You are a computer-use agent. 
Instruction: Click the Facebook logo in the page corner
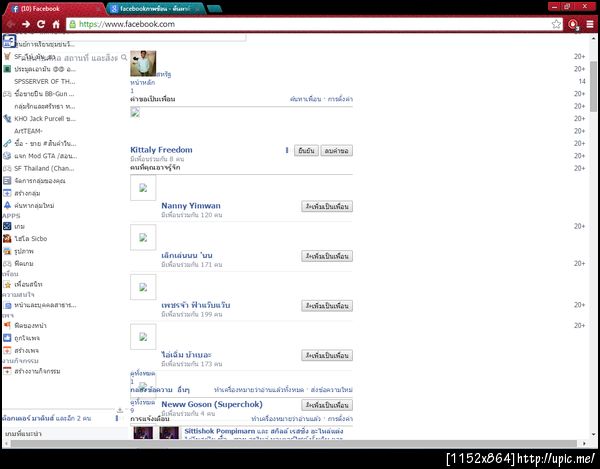tap(9, 41)
